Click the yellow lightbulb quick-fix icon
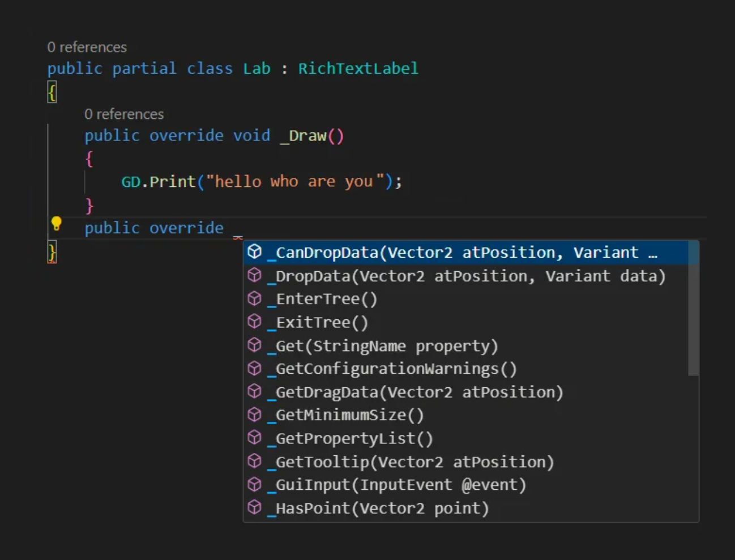 point(56,224)
